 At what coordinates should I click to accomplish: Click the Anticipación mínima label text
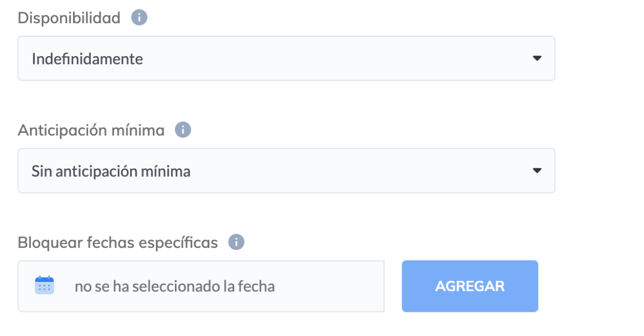click(x=91, y=130)
